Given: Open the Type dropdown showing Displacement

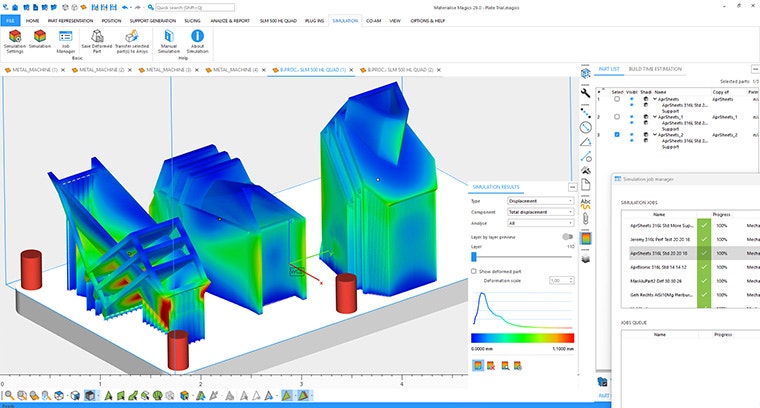Looking at the screenshot, I should (x=540, y=201).
